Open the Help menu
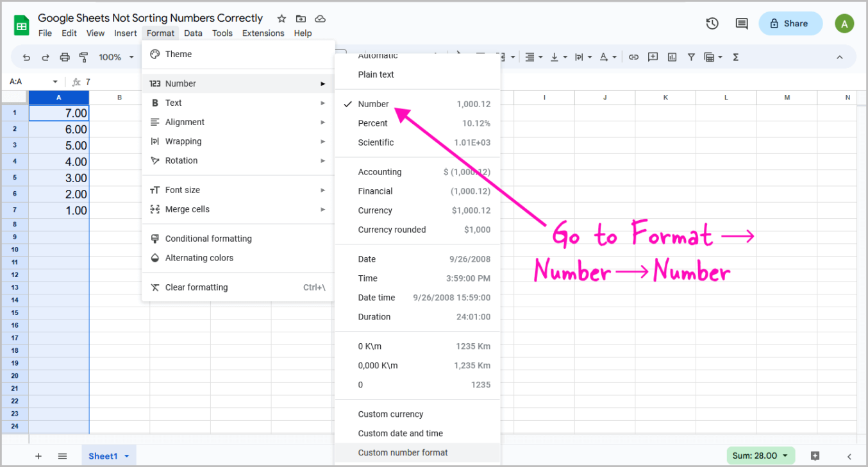 pyautogui.click(x=303, y=33)
